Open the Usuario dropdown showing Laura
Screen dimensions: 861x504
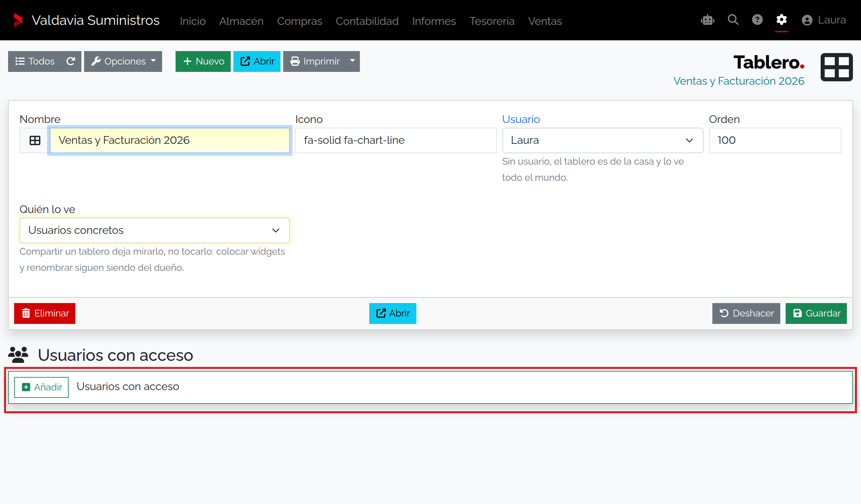602,140
